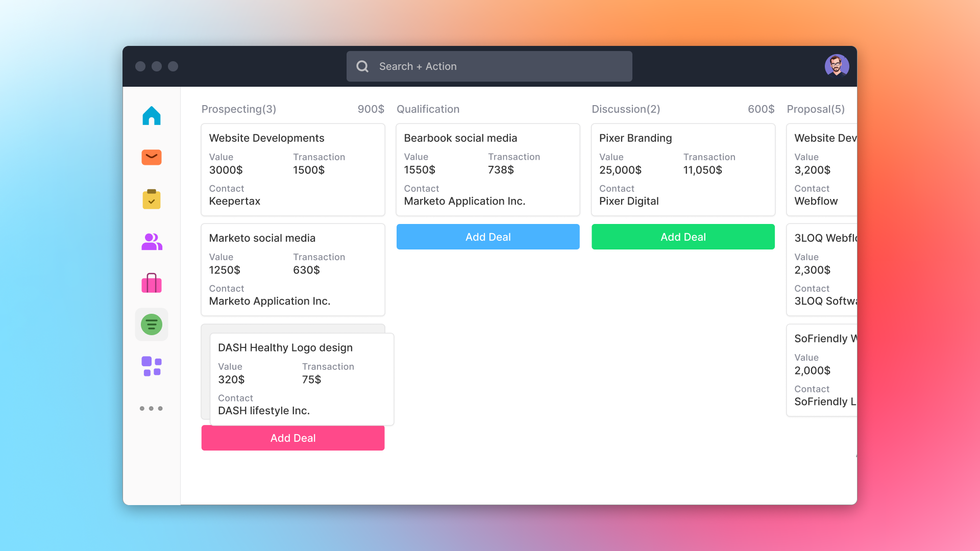Open the Bearbook social media deal card
This screenshot has width=980, height=551.
[488, 169]
